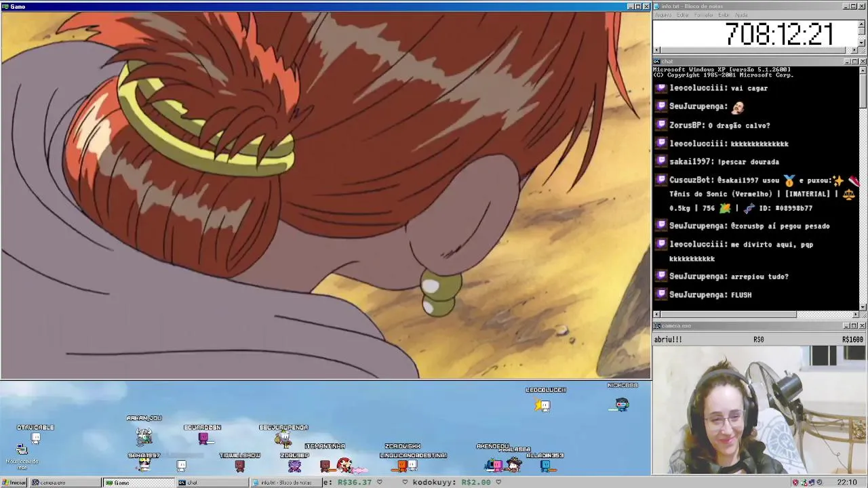Click the Meus locais de rede desktop icon
Viewport: 868px width, 488px height.
(x=22, y=455)
